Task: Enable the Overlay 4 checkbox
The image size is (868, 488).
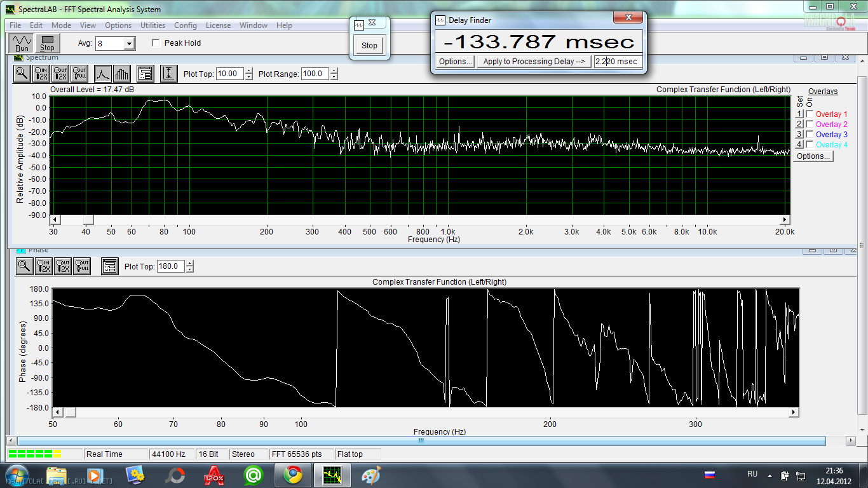Action: coord(810,145)
